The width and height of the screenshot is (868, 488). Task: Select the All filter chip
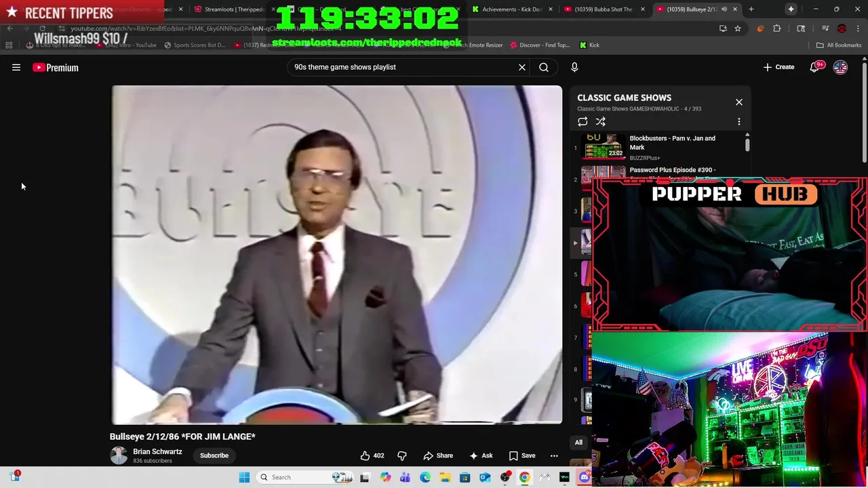point(578,443)
